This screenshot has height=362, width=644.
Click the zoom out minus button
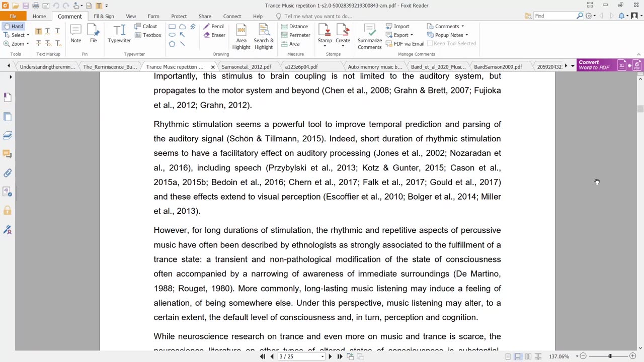click(583, 356)
